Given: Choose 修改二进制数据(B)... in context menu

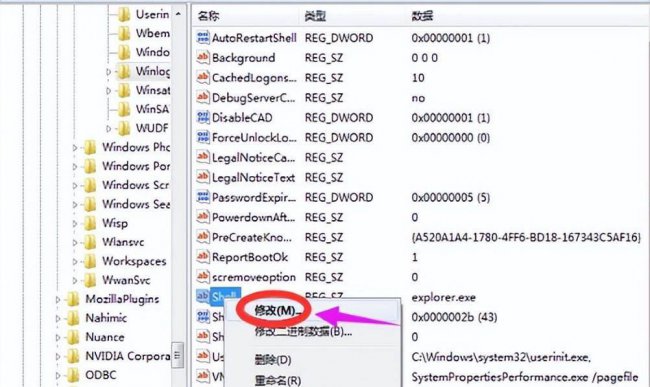Looking at the screenshot, I should (303, 331).
